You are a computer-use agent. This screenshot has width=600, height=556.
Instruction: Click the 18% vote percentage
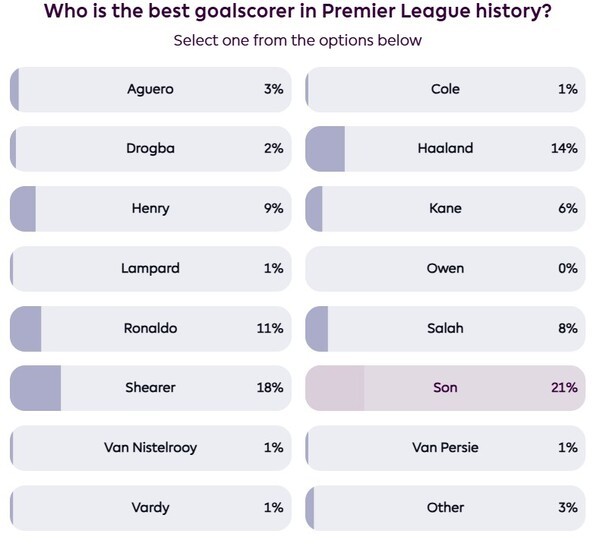point(270,387)
